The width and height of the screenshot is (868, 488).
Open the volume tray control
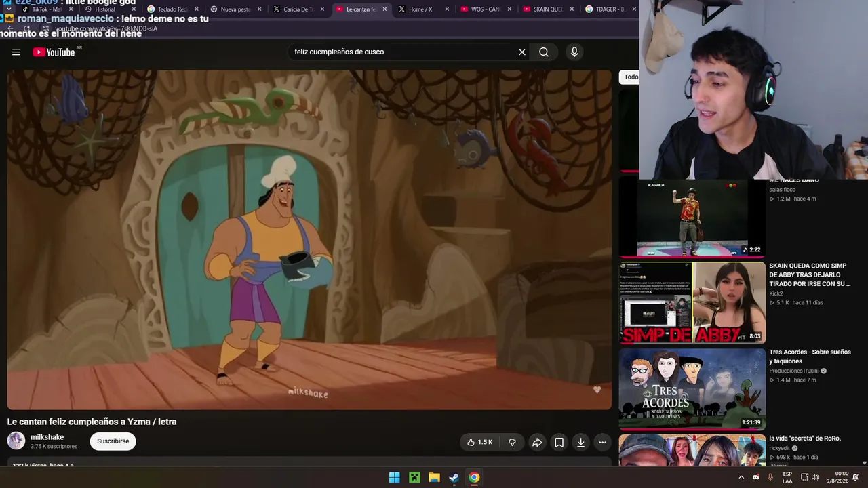pos(815,477)
